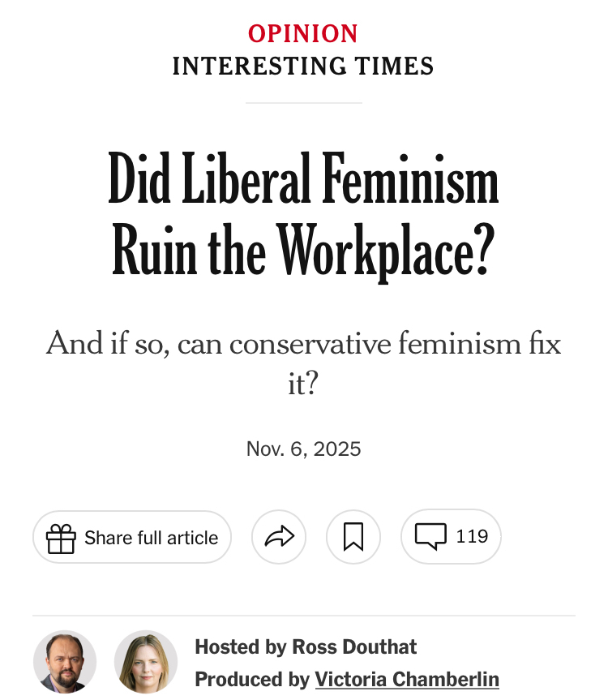
Task: Click the horizontal rule above the byline
Action: click(x=303, y=616)
